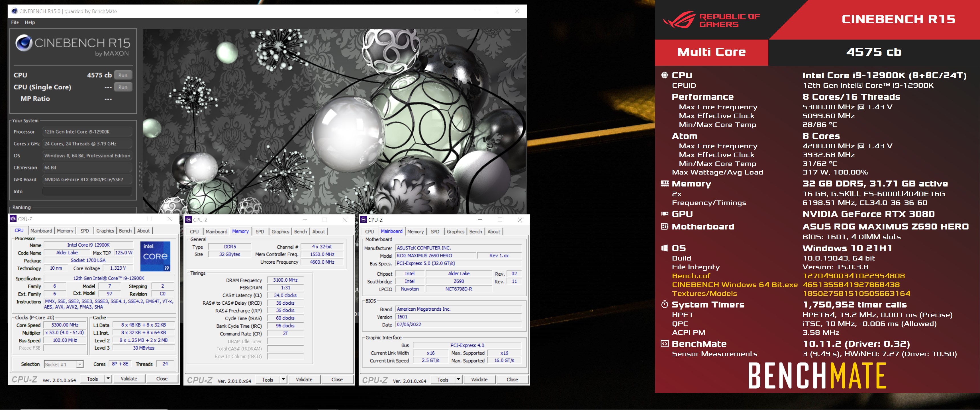
Task: Open Tools dropdown arrow in middle CPU-Z
Action: 283,380
